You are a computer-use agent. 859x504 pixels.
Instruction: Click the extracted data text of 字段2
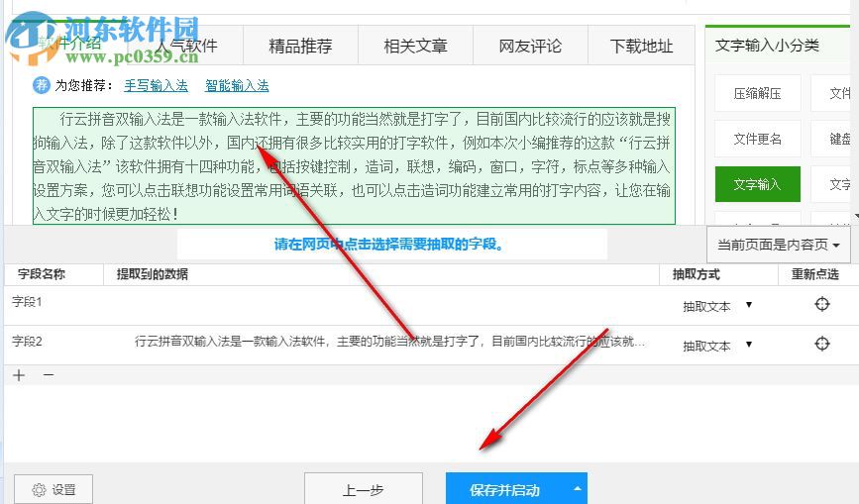point(389,342)
